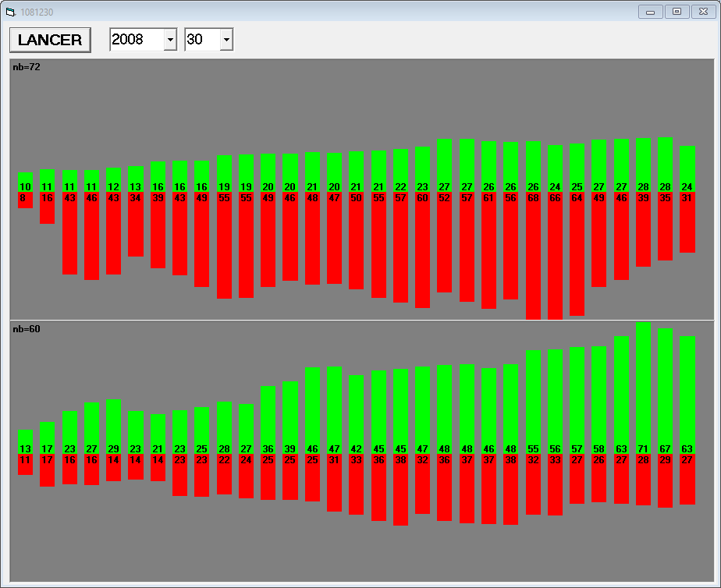721x588 pixels.
Task: Click green value 36 in lower chart
Action: coord(268,449)
